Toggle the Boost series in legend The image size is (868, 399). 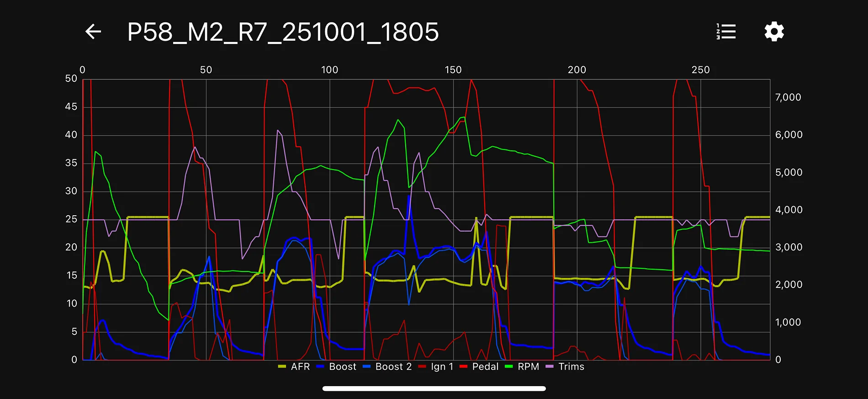[x=336, y=367]
